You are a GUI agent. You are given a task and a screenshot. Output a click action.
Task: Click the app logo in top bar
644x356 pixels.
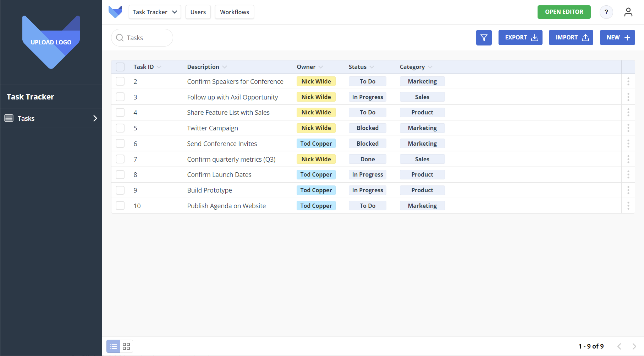click(x=115, y=12)
